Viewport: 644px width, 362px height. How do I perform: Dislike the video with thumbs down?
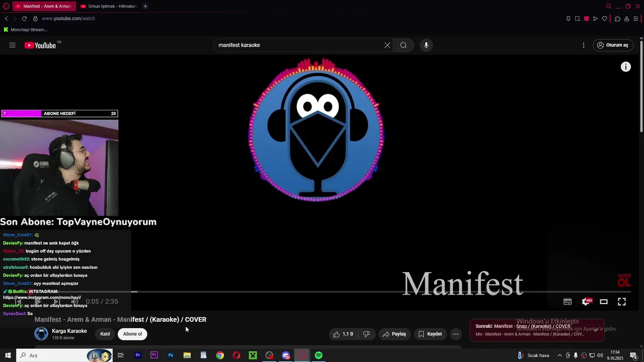point(367,334)
